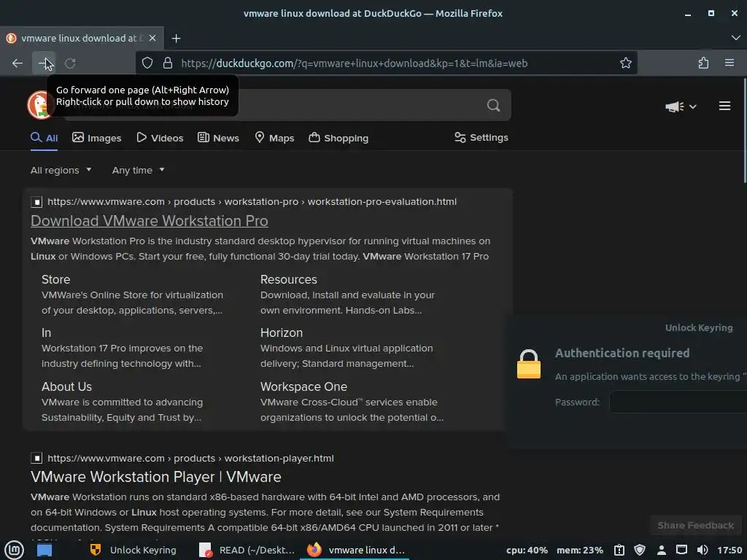Click the cpu: 40% monitor
The image size is (747, 560).
(x=527, y=550)
